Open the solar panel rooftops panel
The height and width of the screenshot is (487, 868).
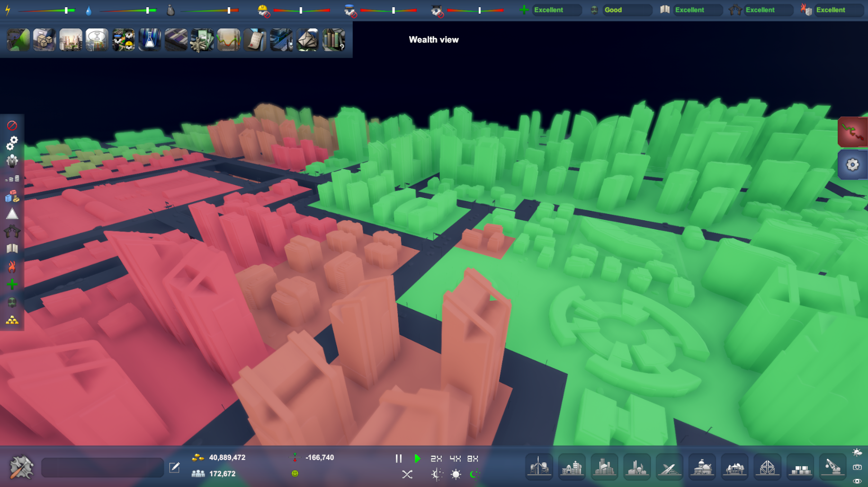click(176, 40)
